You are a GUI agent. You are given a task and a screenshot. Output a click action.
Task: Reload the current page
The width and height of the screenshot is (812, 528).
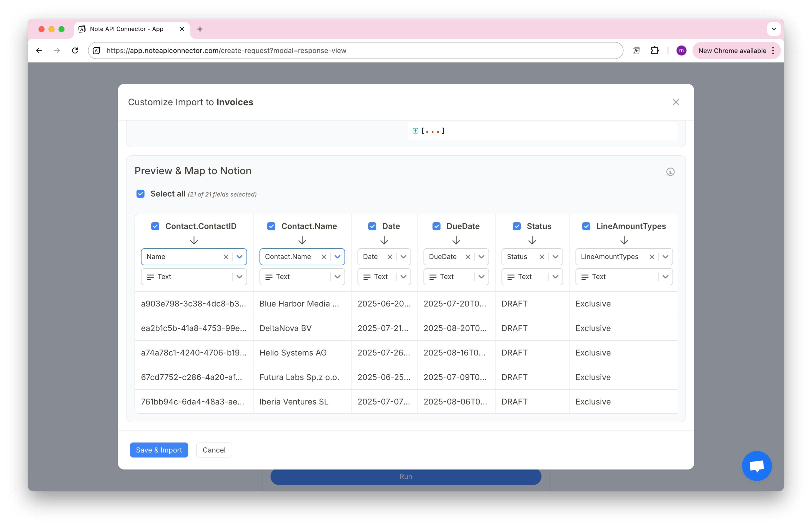point(75,50)
